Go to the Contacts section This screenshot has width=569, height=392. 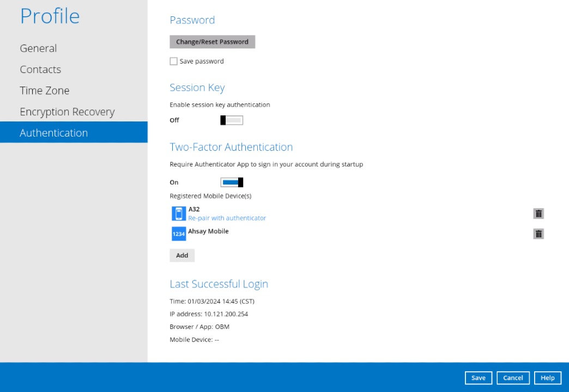click(x=40, y=70)
